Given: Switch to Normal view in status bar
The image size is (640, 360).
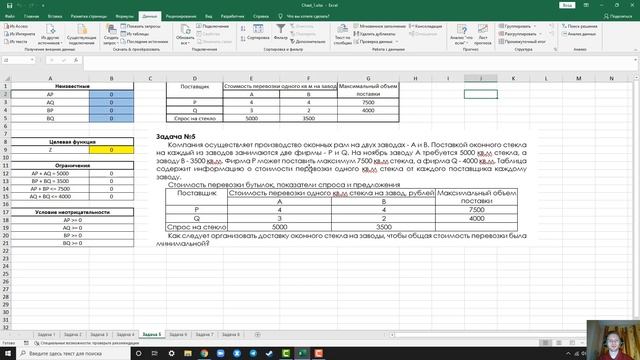Looking at the screenshot, I should pos(545,343).
